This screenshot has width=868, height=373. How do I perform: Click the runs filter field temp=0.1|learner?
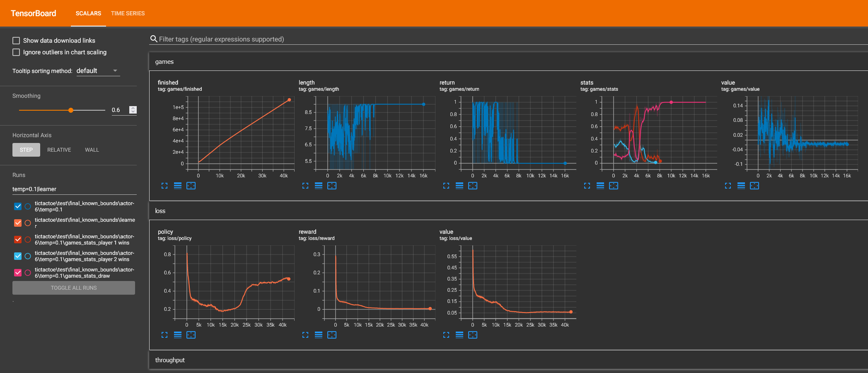coord(75,189)
